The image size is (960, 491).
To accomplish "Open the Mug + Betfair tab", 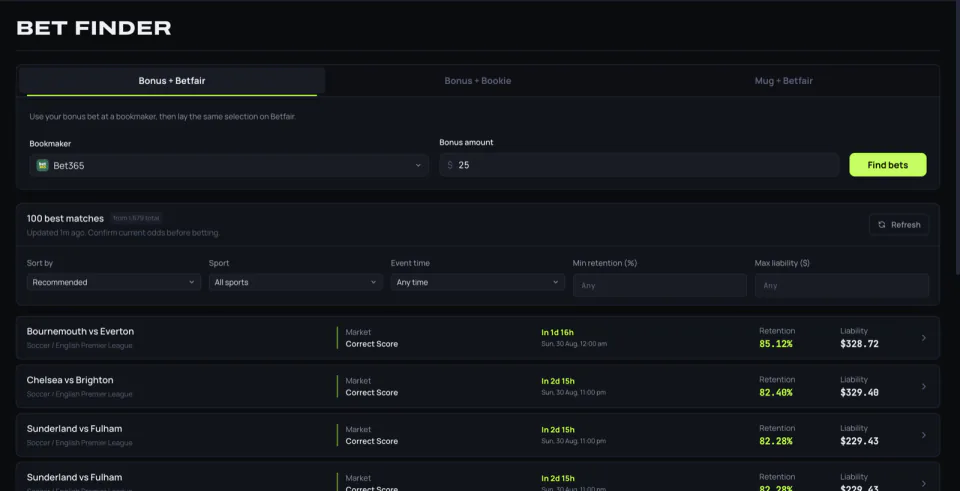I will 783,81.
